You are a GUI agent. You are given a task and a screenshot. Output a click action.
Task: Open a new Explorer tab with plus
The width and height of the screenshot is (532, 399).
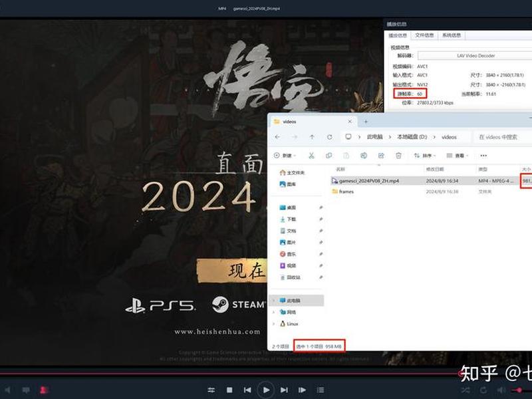tap(366, 122)
